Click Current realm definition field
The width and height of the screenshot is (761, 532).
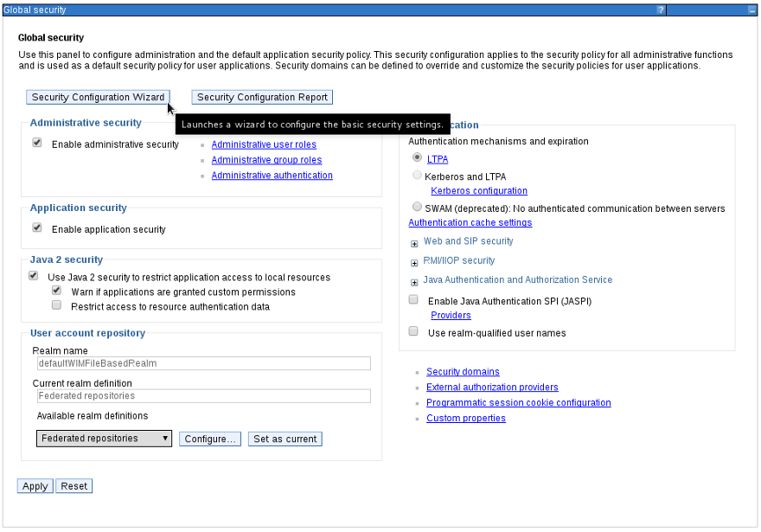204,396
